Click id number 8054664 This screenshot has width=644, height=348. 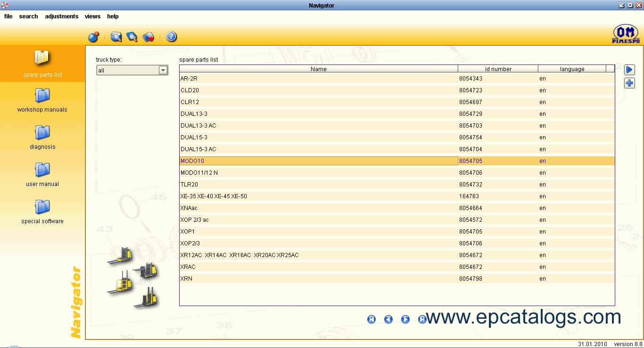[471, 208]
